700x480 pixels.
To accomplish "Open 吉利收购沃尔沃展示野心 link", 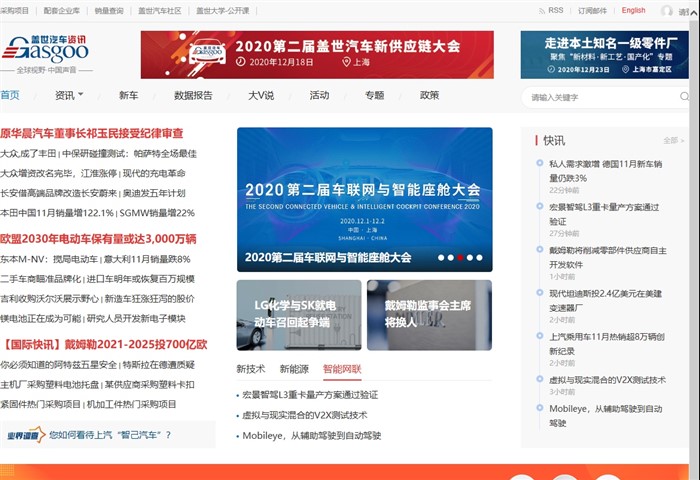I will coord(49,299).
